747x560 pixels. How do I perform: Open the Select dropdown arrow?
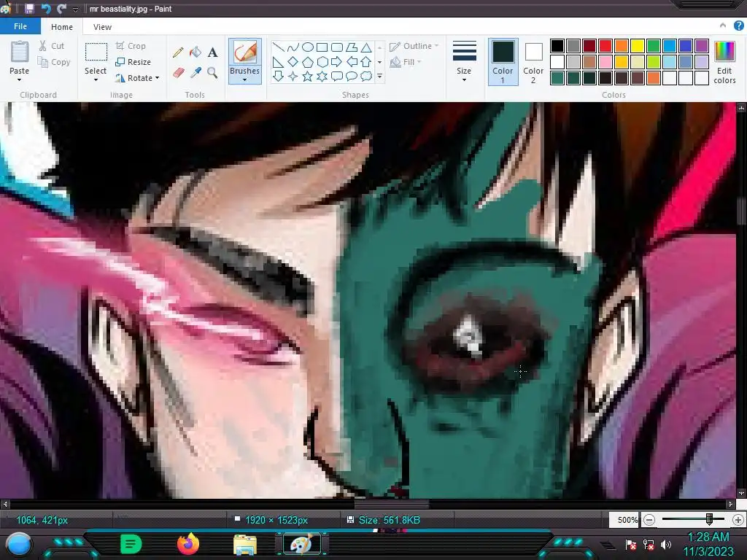tap(96, 80)
